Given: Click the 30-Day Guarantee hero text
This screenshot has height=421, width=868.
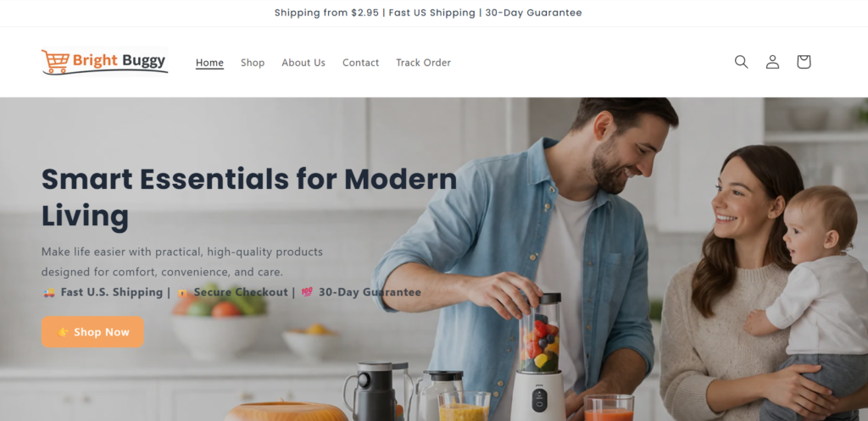Looking at the screenshot, I should click(x=370, y=292).
